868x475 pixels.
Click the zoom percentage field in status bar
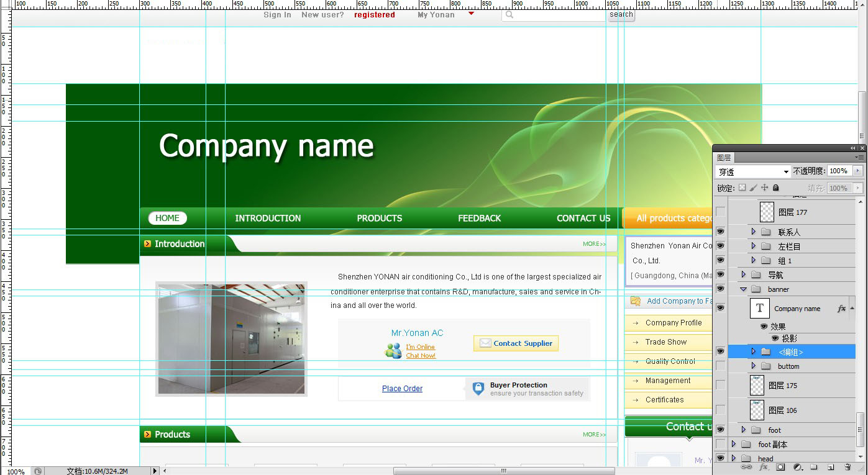click(x=16, y=471)
